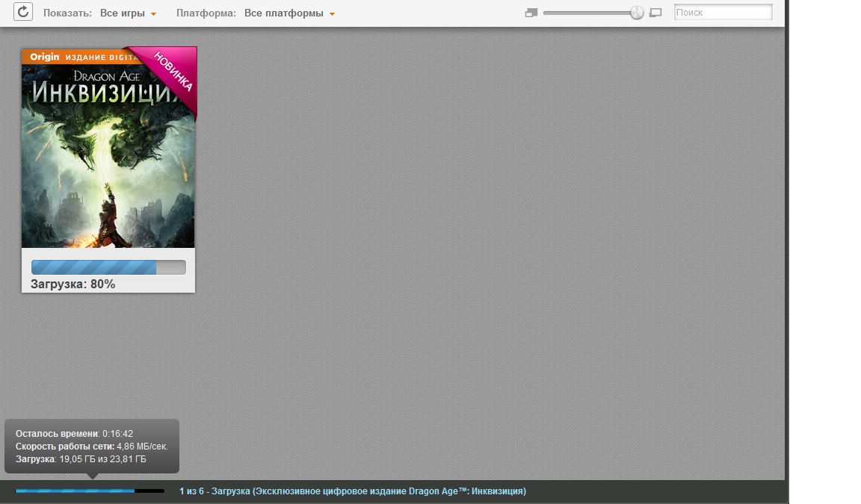The image size is (861, 504).
Task: Click the 'Загрузка: 80%' status text
Action: [73, 284]
